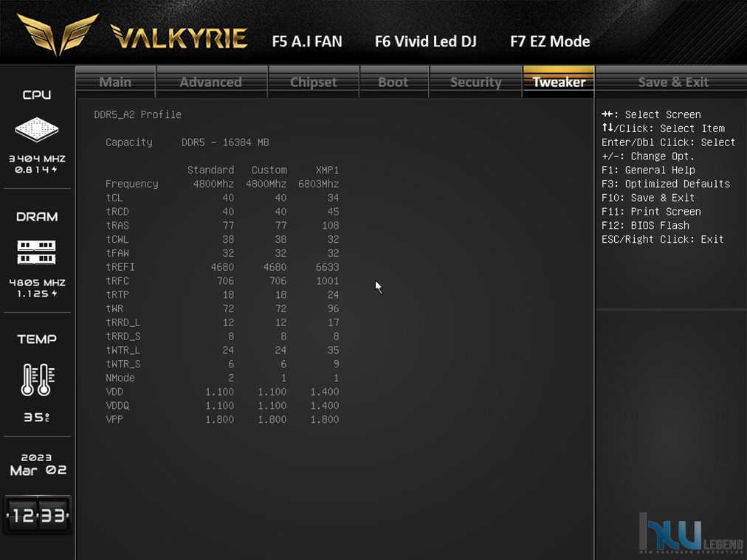Click the tREFI row label
Screen dimensions: 747x560
120,266
